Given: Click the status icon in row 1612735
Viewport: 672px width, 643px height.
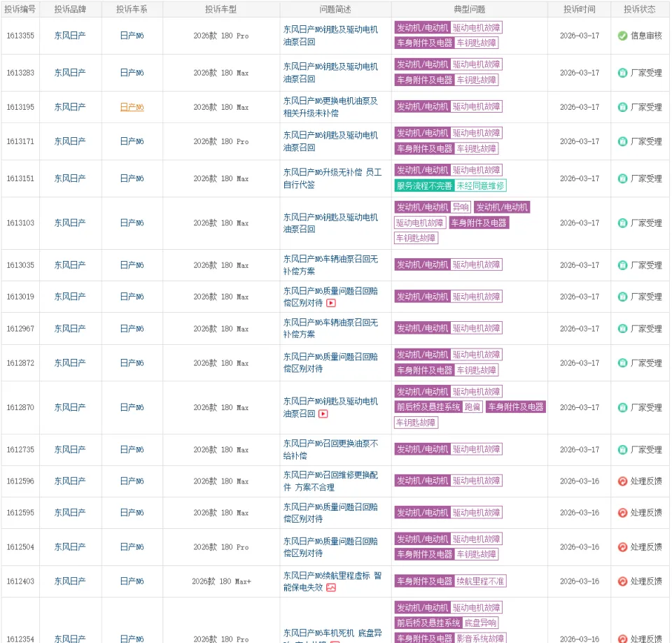Looking at the screenshot, I should [x=622, y=450].
